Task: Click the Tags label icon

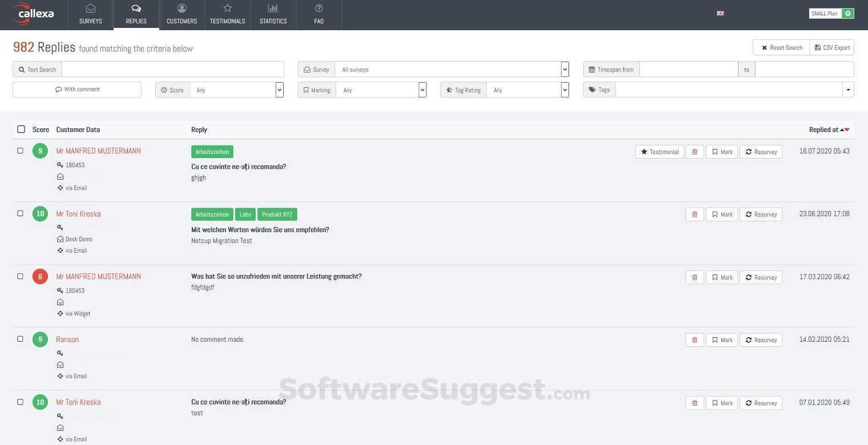Action: point(599,90)
